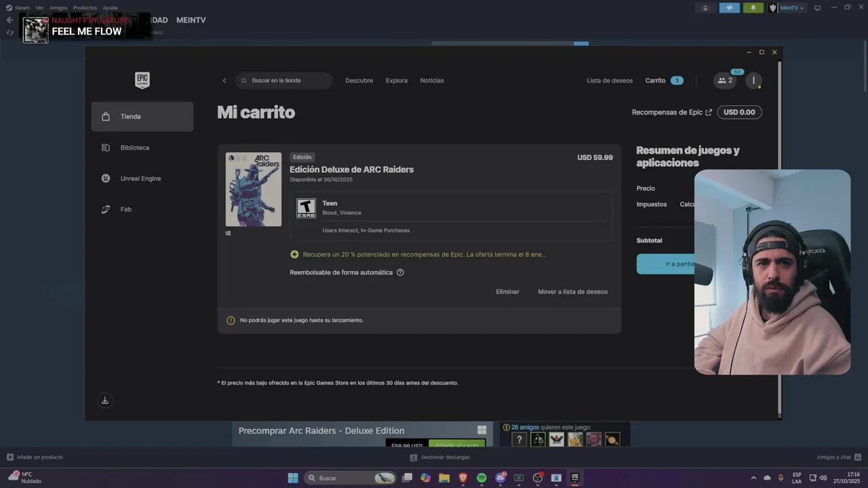Click the Epic Games logo
The image size is (868, 488).
point(142,80)
